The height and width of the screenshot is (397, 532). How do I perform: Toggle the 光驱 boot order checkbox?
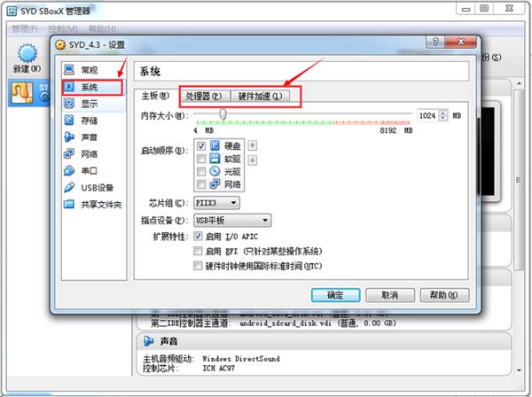[201, 172]
